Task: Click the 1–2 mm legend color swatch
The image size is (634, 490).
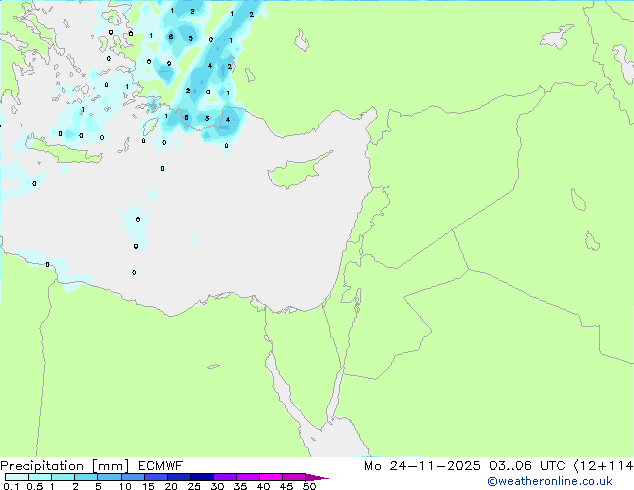Action: 63,477
